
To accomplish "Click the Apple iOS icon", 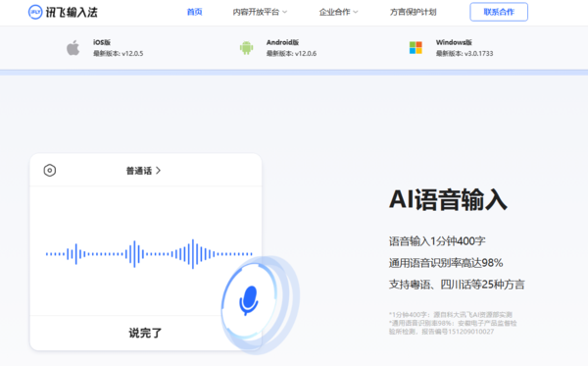I will (73, 48).
